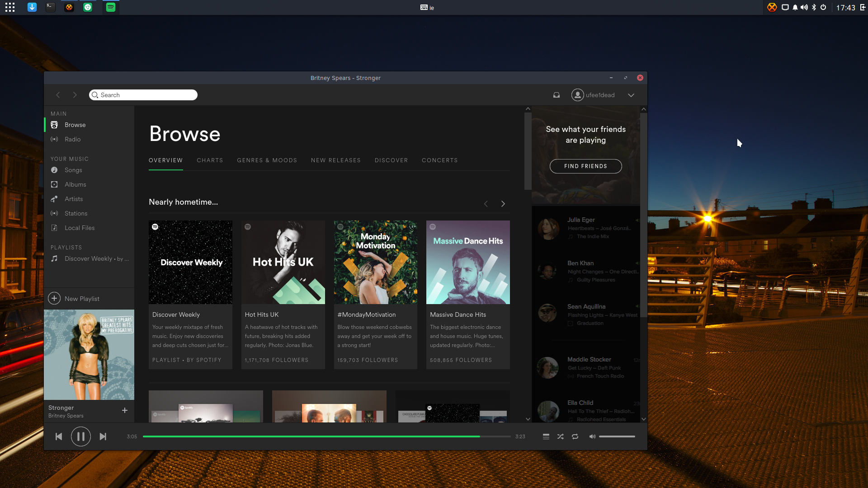
Task: Switch to the Genres & Moods tab
Action: pos(267,160)
